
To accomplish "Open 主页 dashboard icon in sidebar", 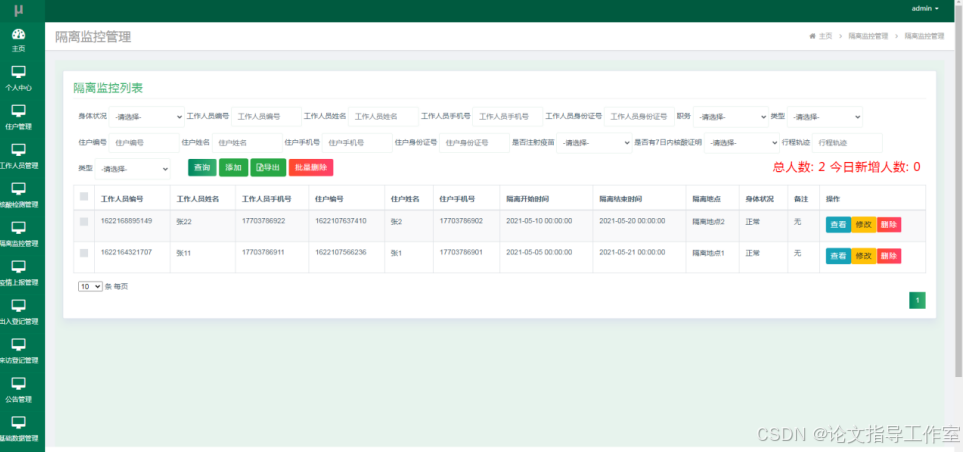I will point(18,34).
